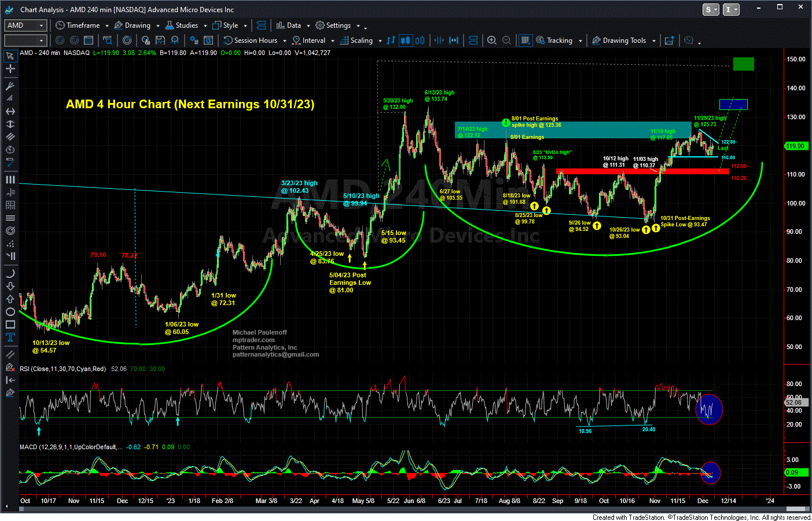Toggle increase bar spacing button

tap(454, 41)
